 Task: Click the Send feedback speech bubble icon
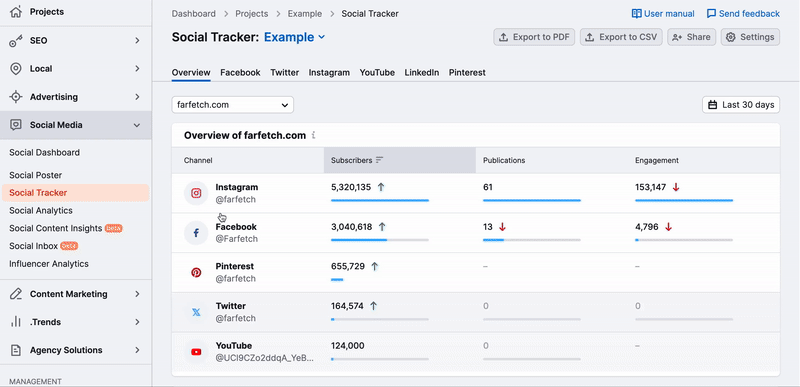coord(711,14)
